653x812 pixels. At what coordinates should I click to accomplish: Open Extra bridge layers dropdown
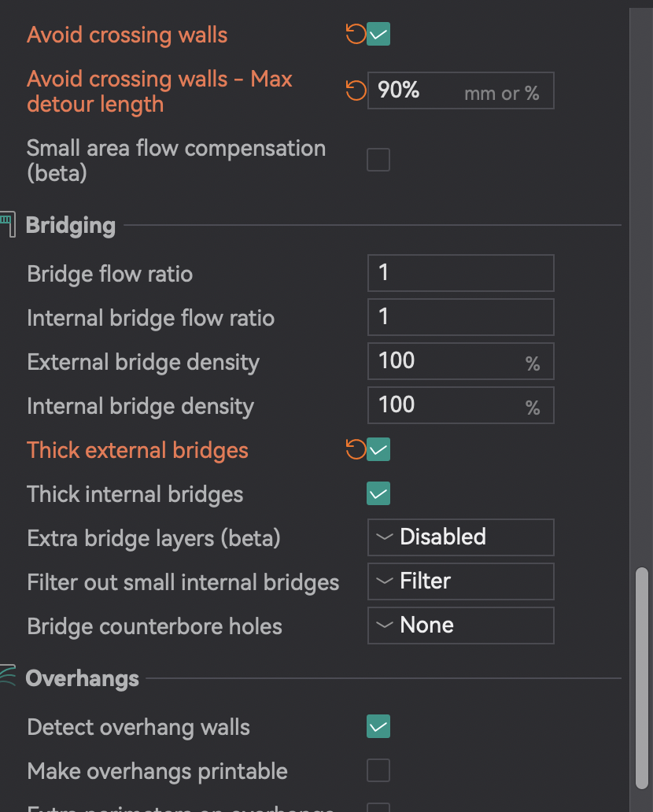point(461,537)
